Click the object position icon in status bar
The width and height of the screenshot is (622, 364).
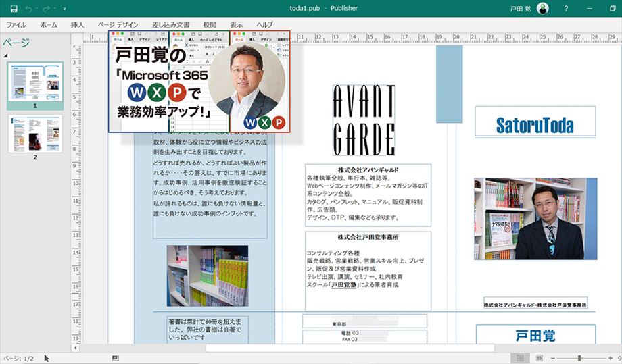(x=115, y=358)
